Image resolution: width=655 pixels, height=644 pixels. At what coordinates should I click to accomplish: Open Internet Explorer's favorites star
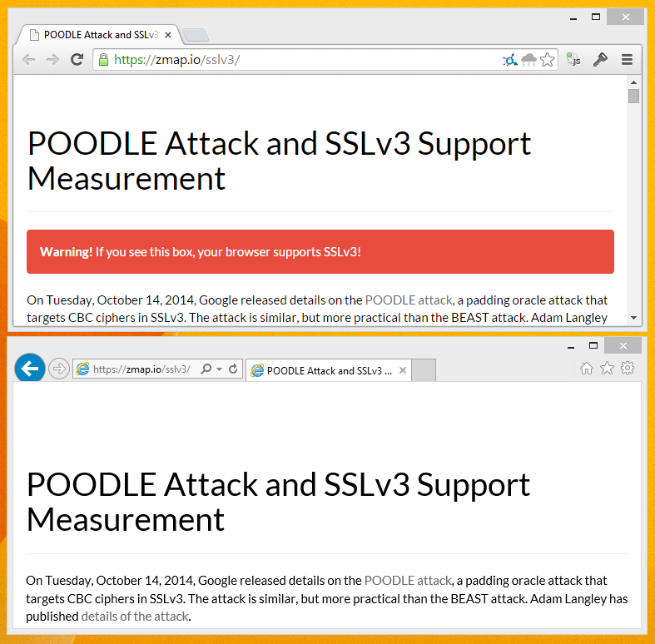(607, 368)
